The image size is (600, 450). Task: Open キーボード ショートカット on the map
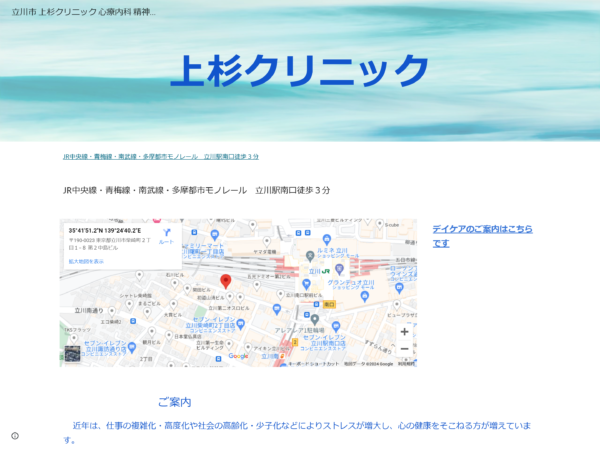(313, 364)
